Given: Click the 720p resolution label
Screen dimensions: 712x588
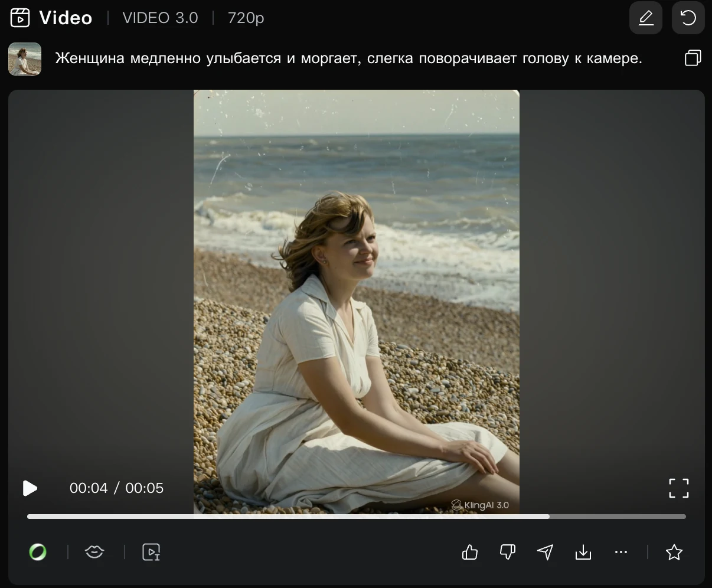Looking at the screenshot, I should tap(246, 18).
